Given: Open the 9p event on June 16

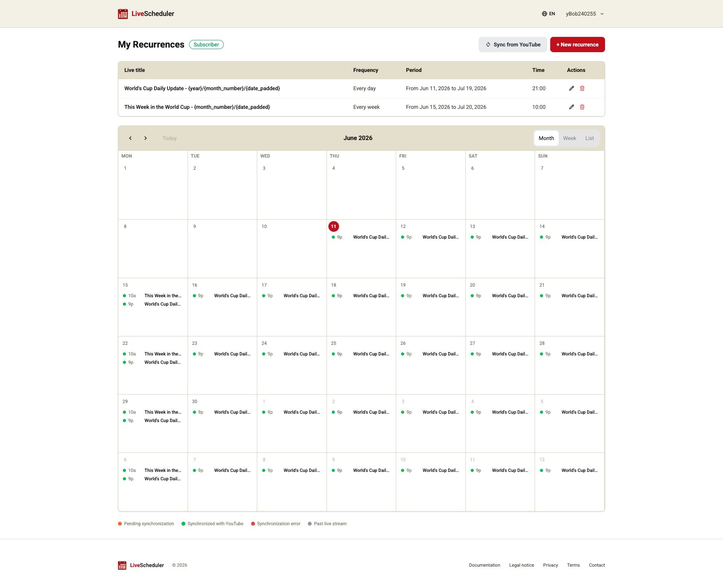Looking at the screenshot, I should coord(222,296).
